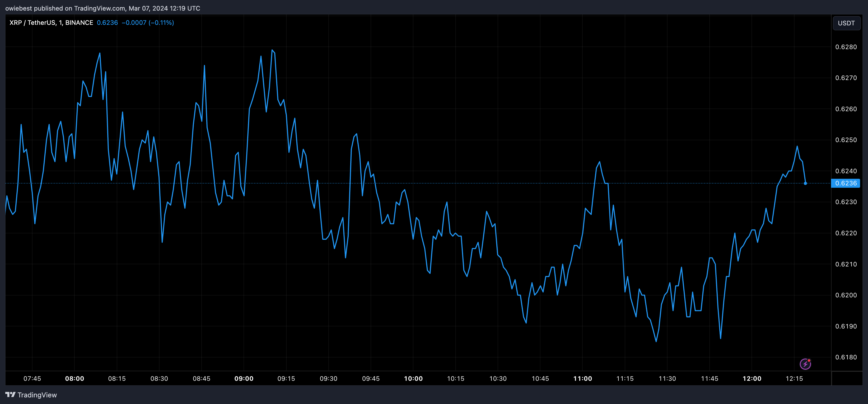Screen dimensions: 868x404
Task: Click the last price dot on line
Action: [805, 183]
